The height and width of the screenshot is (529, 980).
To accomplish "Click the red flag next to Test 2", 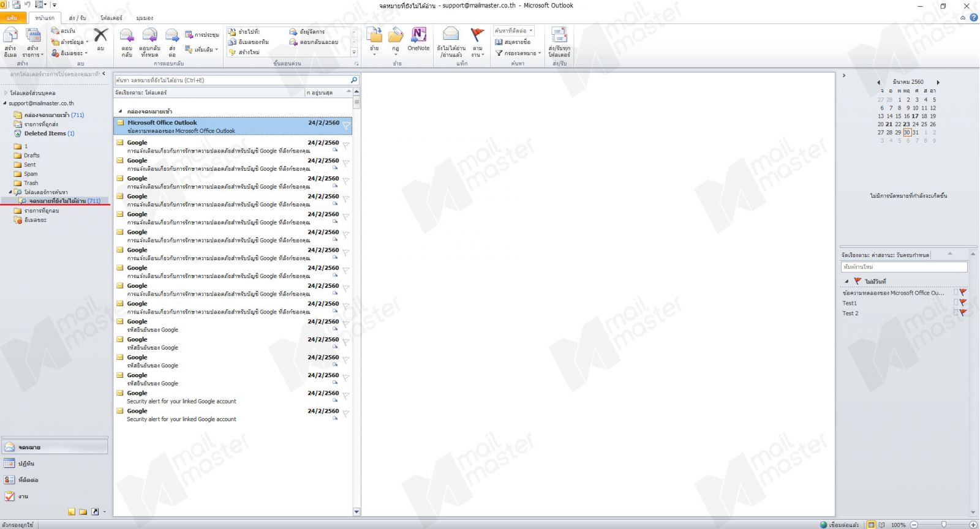I will [x=963, y=313].
